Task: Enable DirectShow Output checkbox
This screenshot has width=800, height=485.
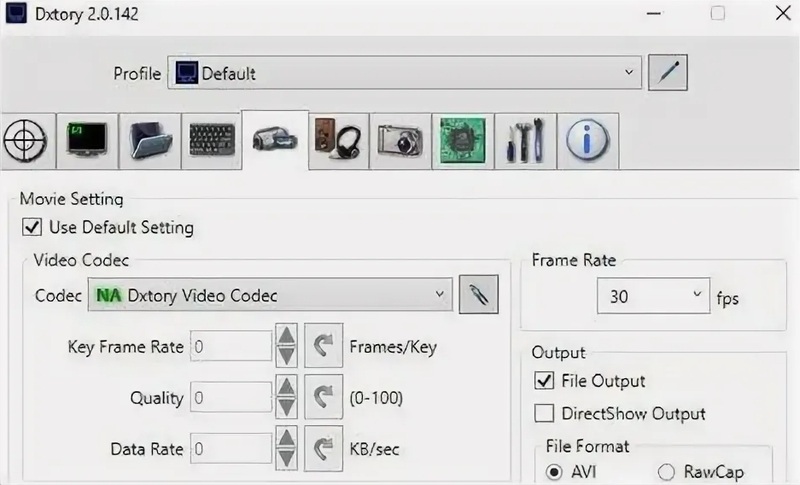Action: click(544, 414)
